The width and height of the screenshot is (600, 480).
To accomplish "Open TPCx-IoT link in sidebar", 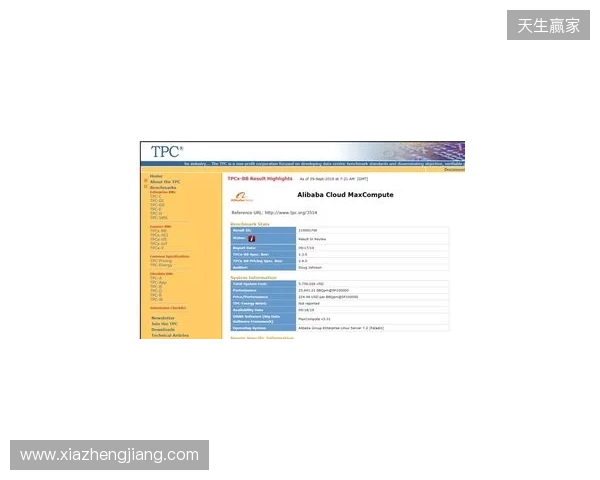I will point(159,243).
